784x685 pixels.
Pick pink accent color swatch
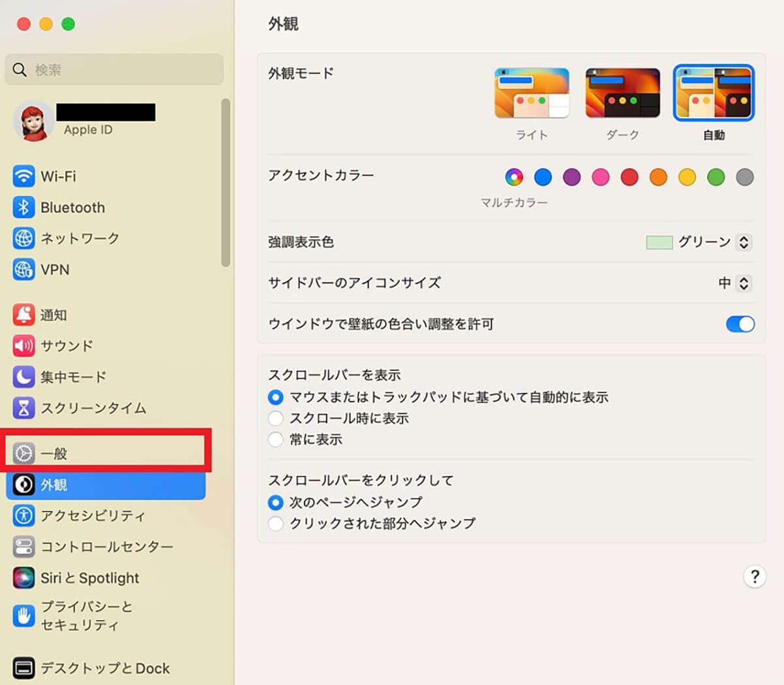click(600, 177)
